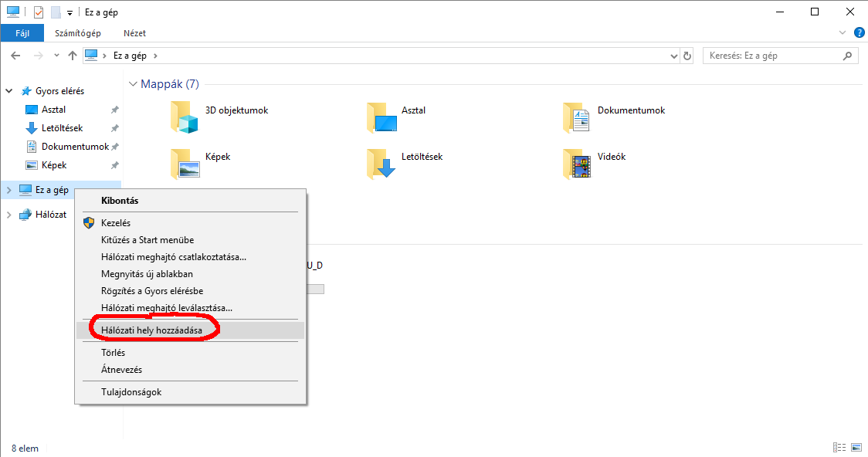
Task: Unpin Letöltések using its pin icon
Action: pyautogui.click(x=114, y=128)
